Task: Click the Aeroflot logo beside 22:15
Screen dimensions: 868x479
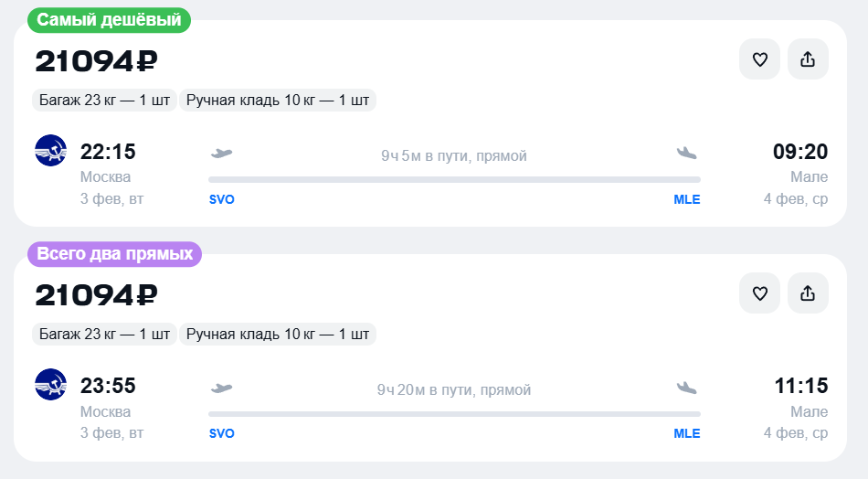Action: pyautogui.click(x=51, y=151)
